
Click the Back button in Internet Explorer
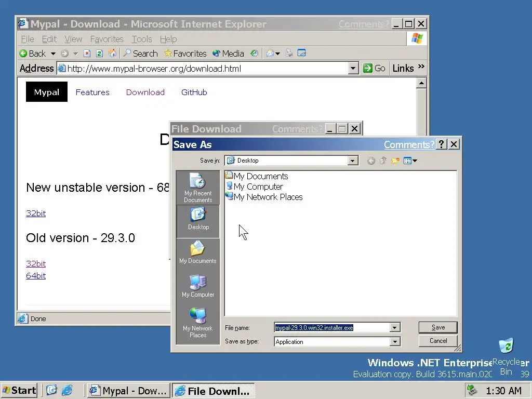click(x=33, y=54)
